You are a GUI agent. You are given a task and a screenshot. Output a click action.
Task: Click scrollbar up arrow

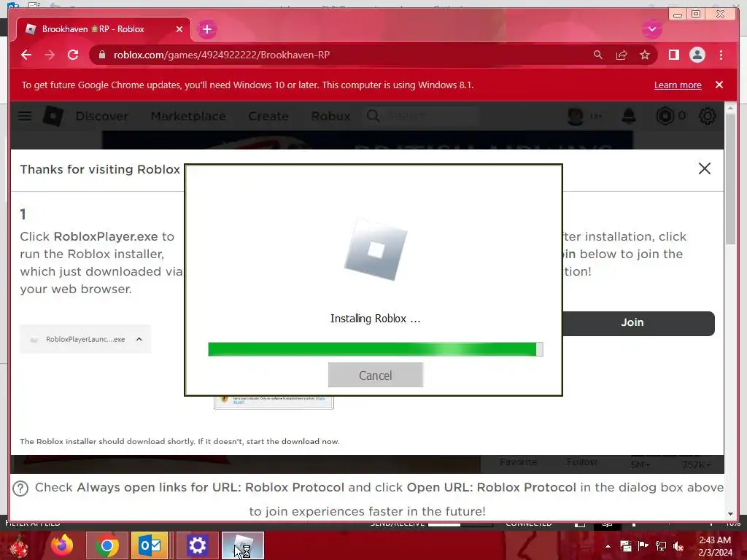click(730, 109)
